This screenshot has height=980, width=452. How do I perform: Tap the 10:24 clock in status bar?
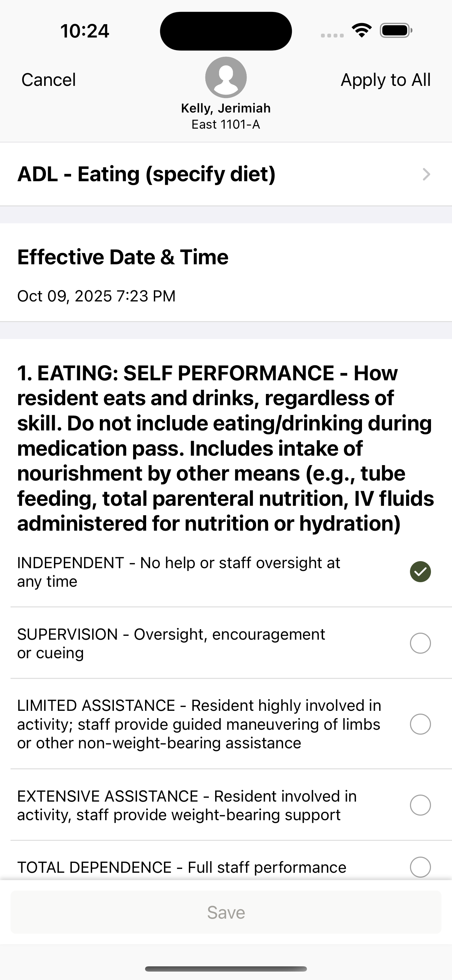coord(85,31)
